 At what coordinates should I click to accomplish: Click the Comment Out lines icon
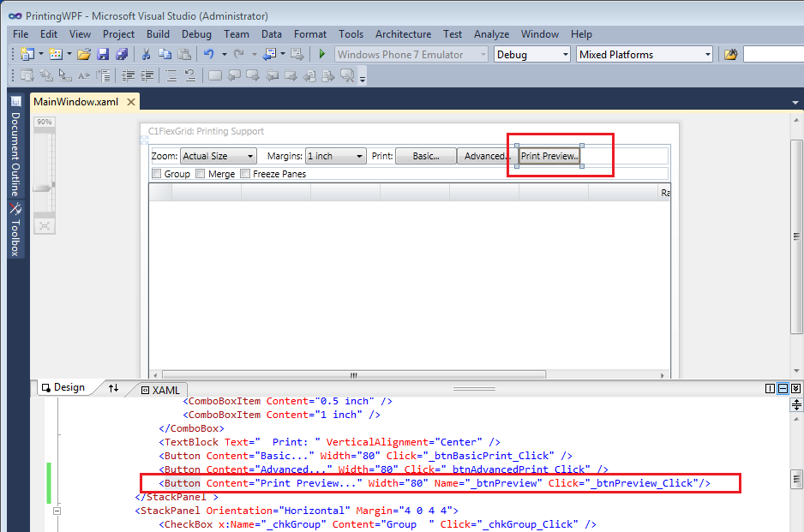(171, 76)
